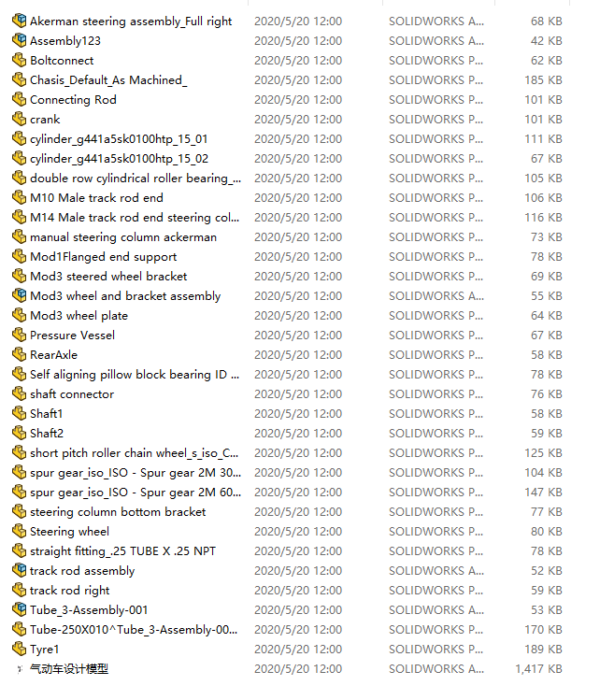
Task: Click the 53 KB size value
Action: pyautogui.click(x=547, y=610)
